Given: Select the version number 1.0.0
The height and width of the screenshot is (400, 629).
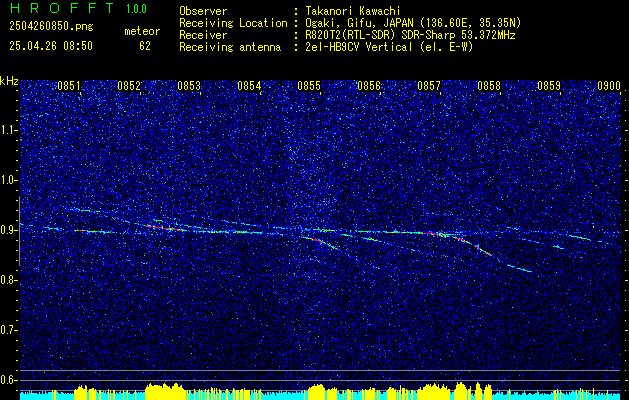Looking at the screenshot, I should 136,8.
